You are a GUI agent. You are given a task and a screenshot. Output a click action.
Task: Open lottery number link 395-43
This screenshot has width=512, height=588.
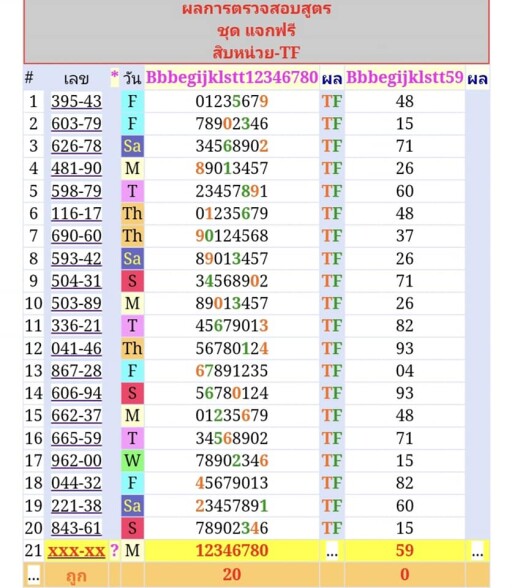pos(76,101)
